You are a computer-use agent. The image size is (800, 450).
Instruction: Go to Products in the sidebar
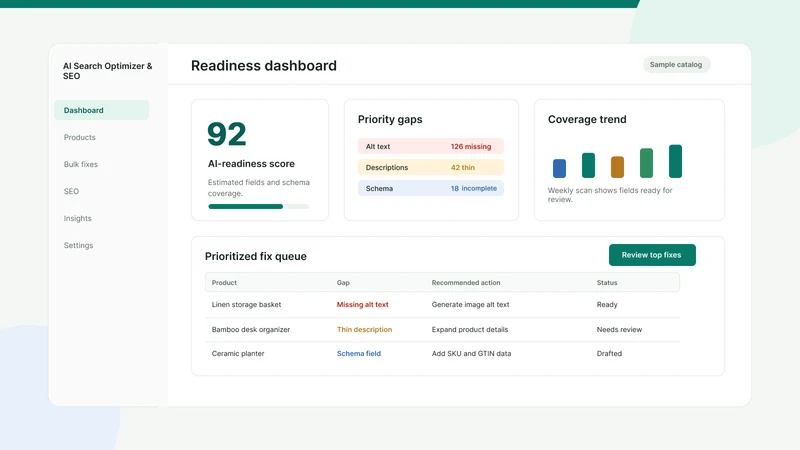coord(80,137)
